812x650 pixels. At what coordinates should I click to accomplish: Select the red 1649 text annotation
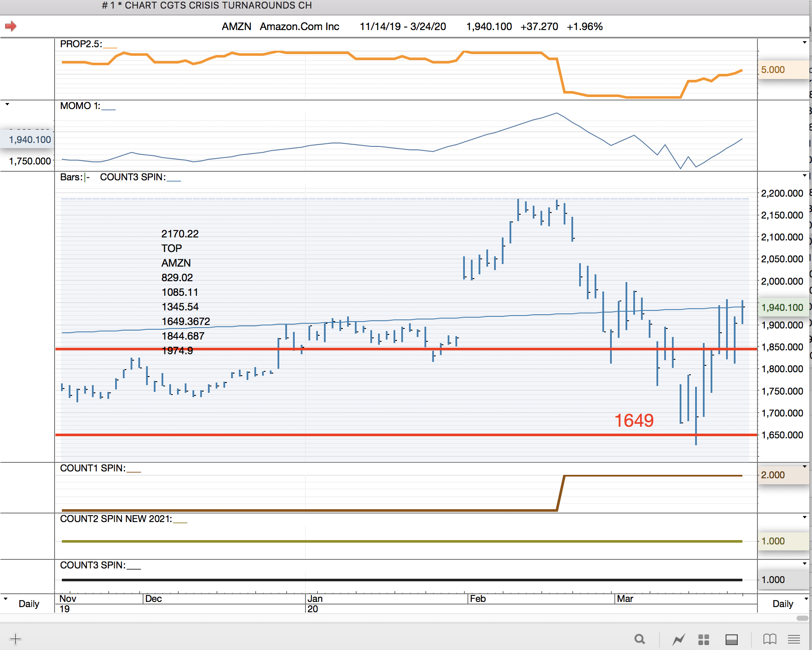point(634,420)
